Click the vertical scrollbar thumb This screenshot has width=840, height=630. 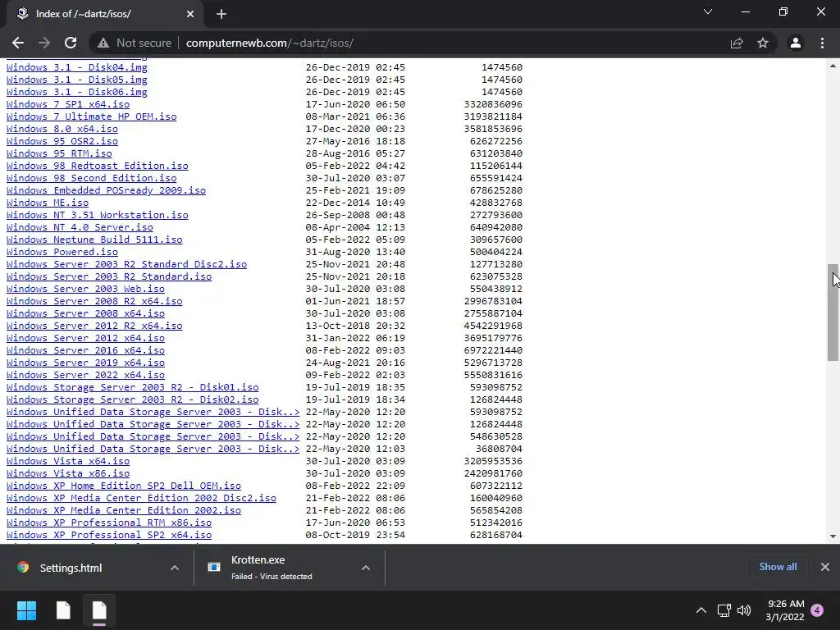click(833, 313)
